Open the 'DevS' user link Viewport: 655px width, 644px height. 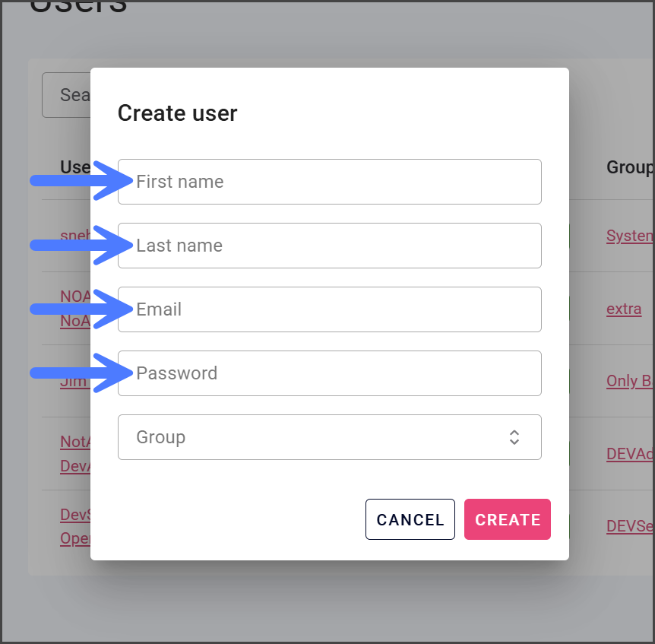click(75, 515)
